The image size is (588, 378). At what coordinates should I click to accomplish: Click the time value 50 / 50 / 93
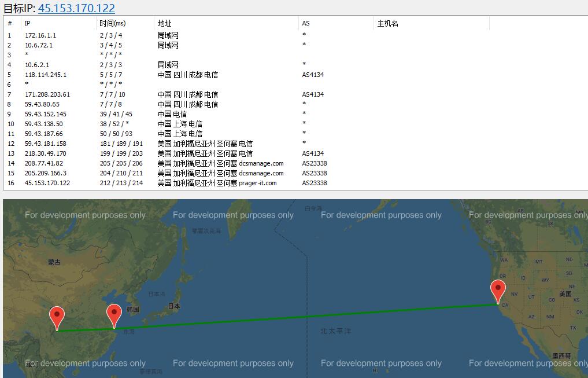click(x=116, y=134)
